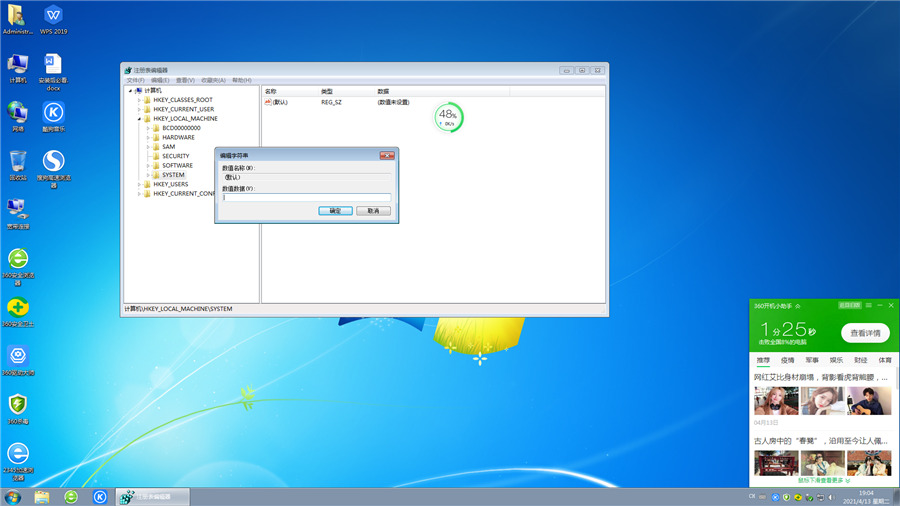Open the 古人房中的春凳 headline
This screenshot has height=506, width=900.
pyautogui.click(x=821, y=441)
